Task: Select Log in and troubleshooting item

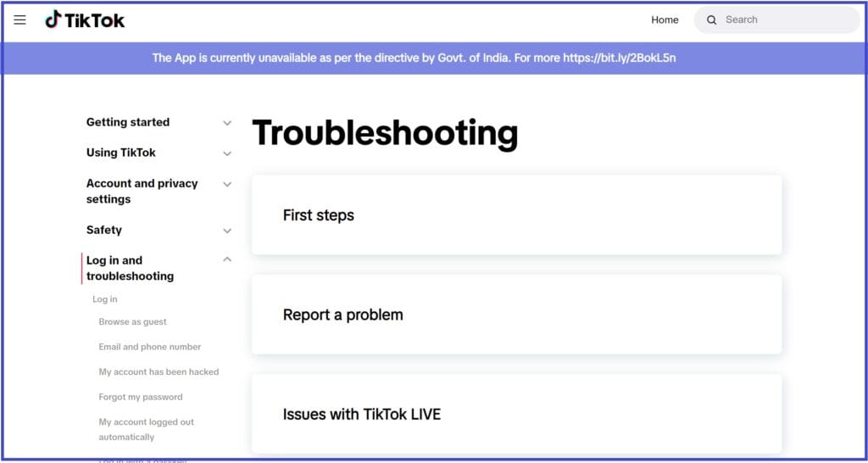Action: pyautogui.click(x=130, y=268)
